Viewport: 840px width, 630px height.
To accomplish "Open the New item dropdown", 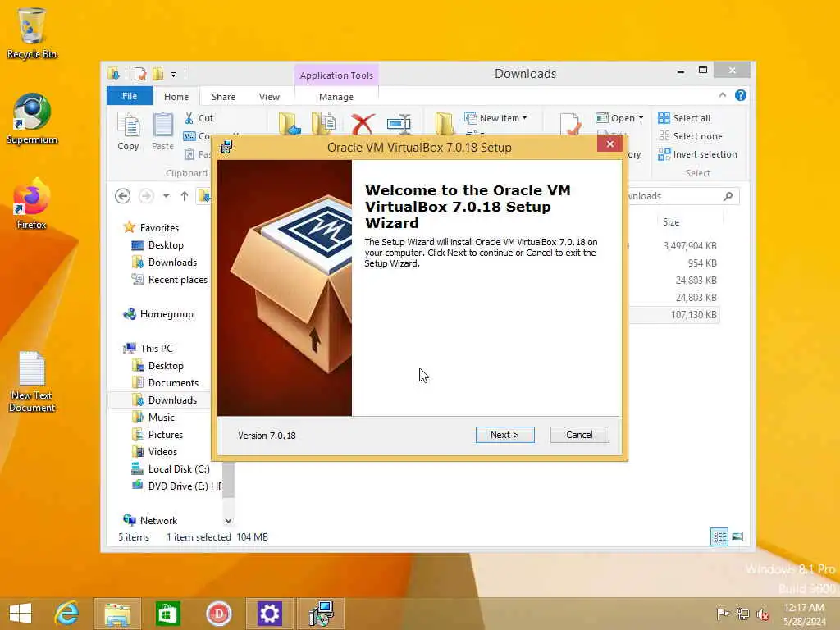I will point(495,118).
